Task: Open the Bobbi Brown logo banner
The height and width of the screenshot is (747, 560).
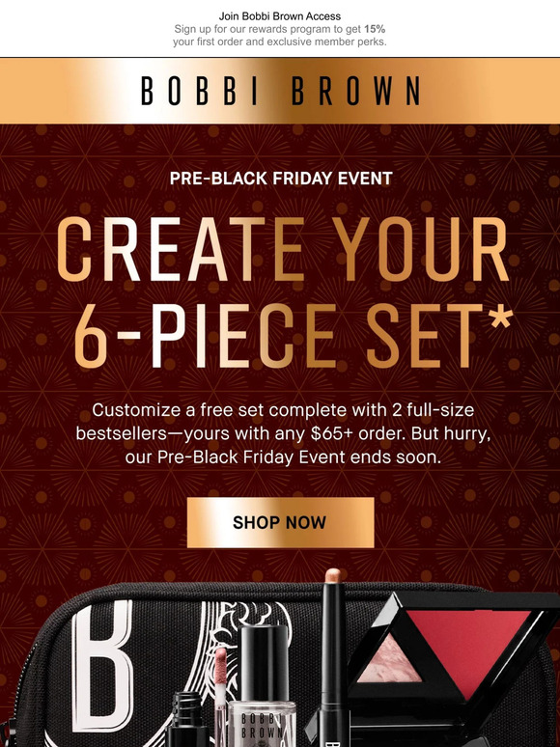Action: tap(280, 91)
